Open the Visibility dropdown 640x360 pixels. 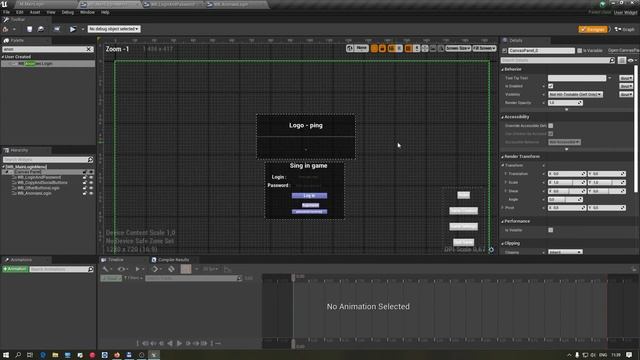575,94
